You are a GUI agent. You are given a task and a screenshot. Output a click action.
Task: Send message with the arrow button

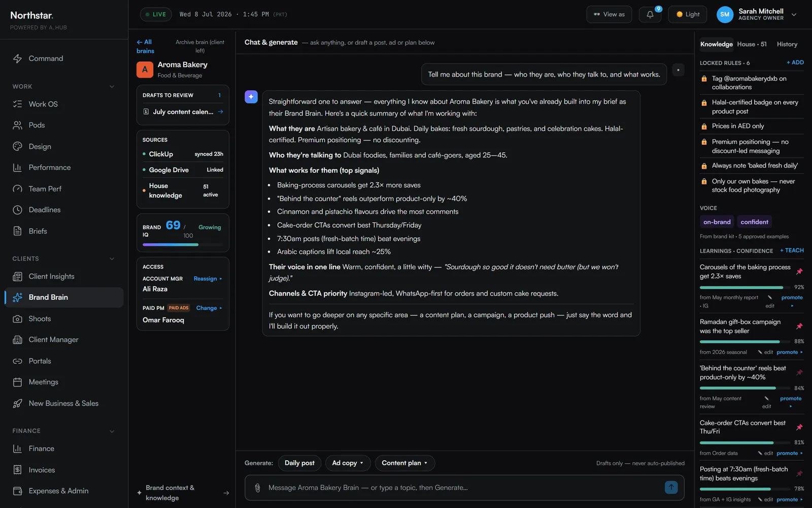(671, 487)
